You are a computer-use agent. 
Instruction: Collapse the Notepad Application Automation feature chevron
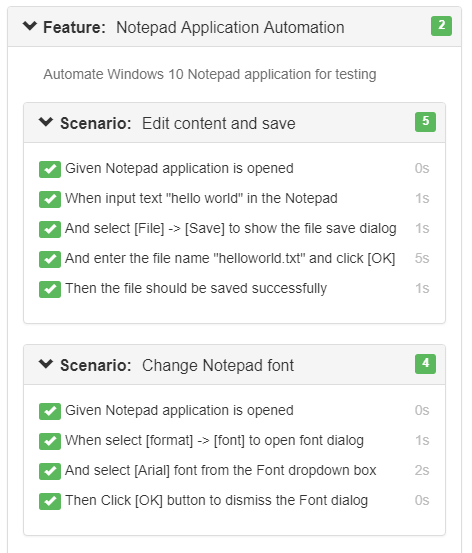click(x=30, y=26)
